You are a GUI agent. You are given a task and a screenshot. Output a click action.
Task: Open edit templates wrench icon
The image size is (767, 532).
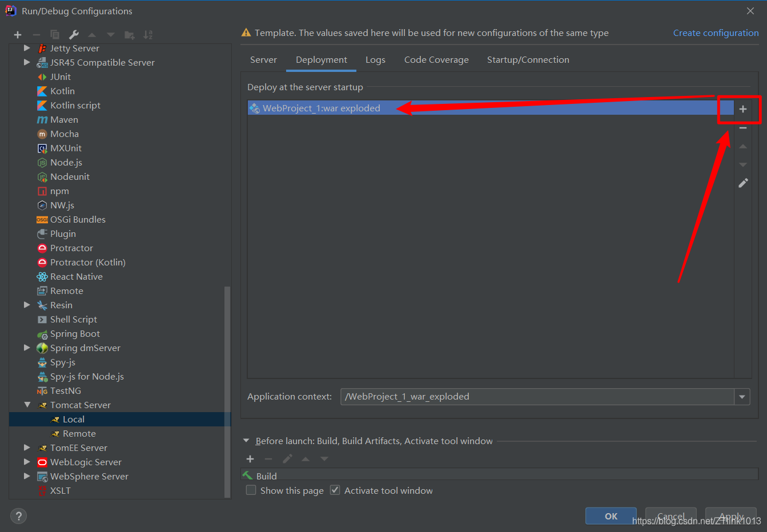74,35
